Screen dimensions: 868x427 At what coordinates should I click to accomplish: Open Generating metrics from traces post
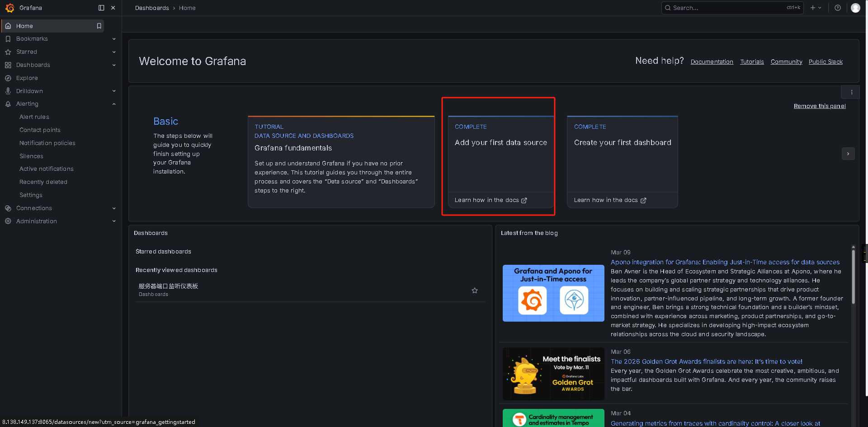point(715,423)
